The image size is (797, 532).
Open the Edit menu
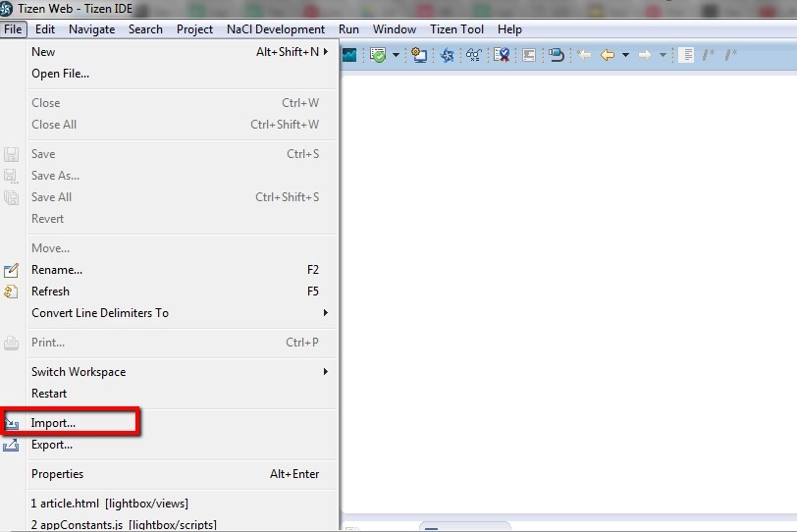click(45, 29)
